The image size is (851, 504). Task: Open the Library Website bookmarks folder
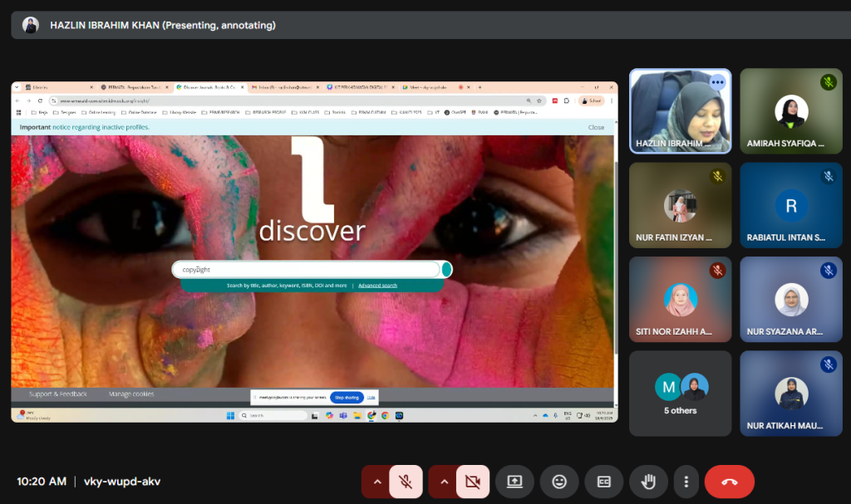(x=180, y=112)
